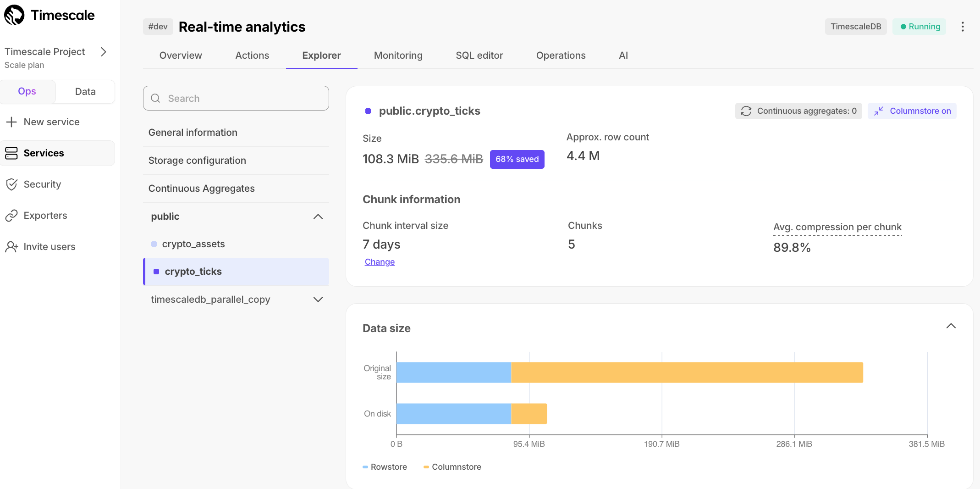Image resolution: width=980 pixels, height=489 pixels.
Task: Open Continuous Aggregates section
Action: pyautogui.click(x=236, y=189)
